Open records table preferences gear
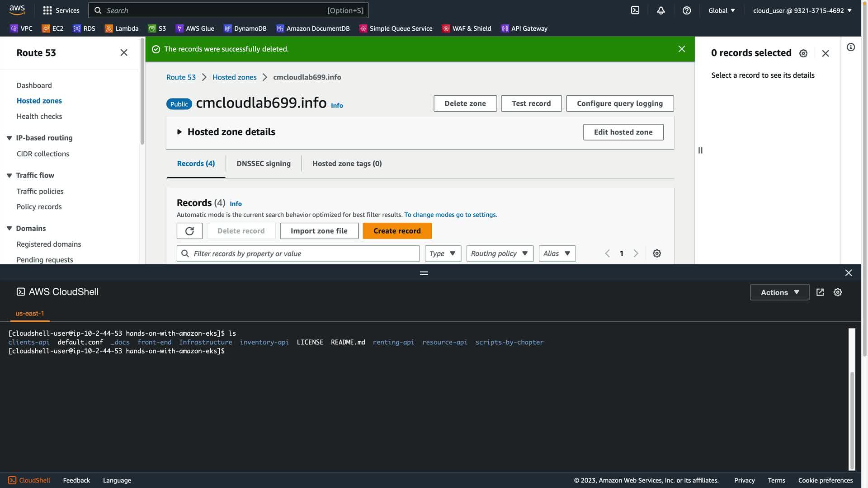The height and width of the screenshot is (488, 868). 657,253
